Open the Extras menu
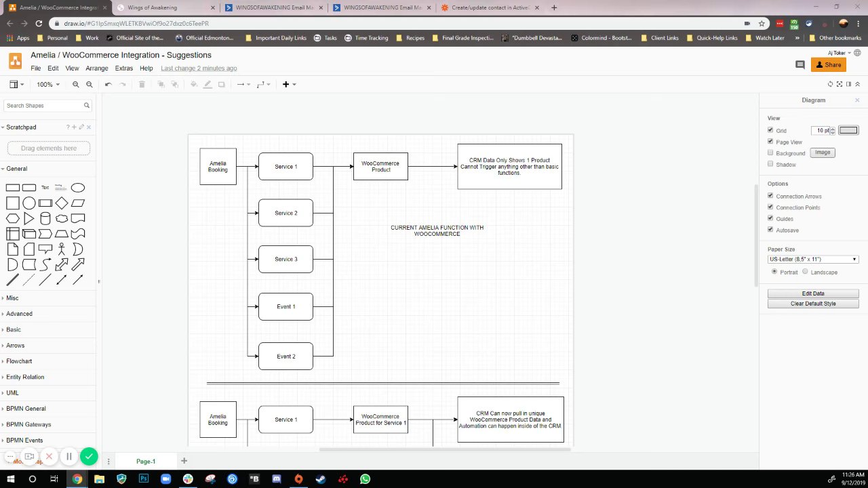Screen dimensions: 868x488 click(124, 68)
